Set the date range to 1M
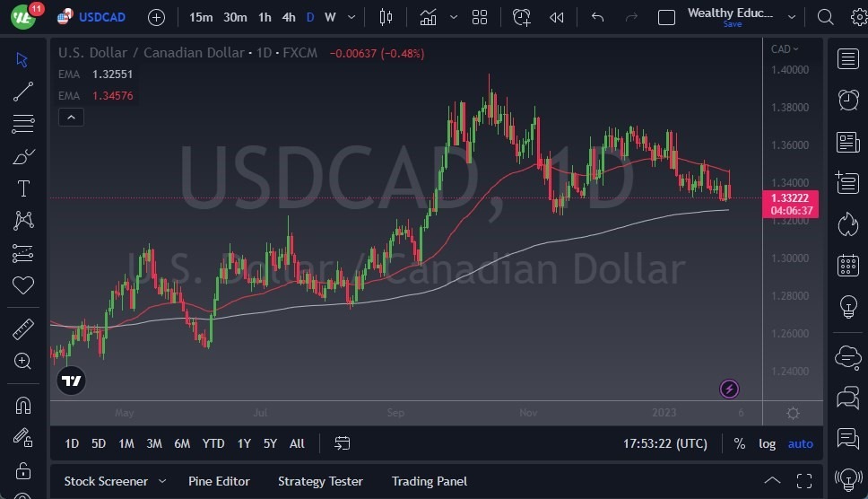868x499 pixels. [126, 443]
